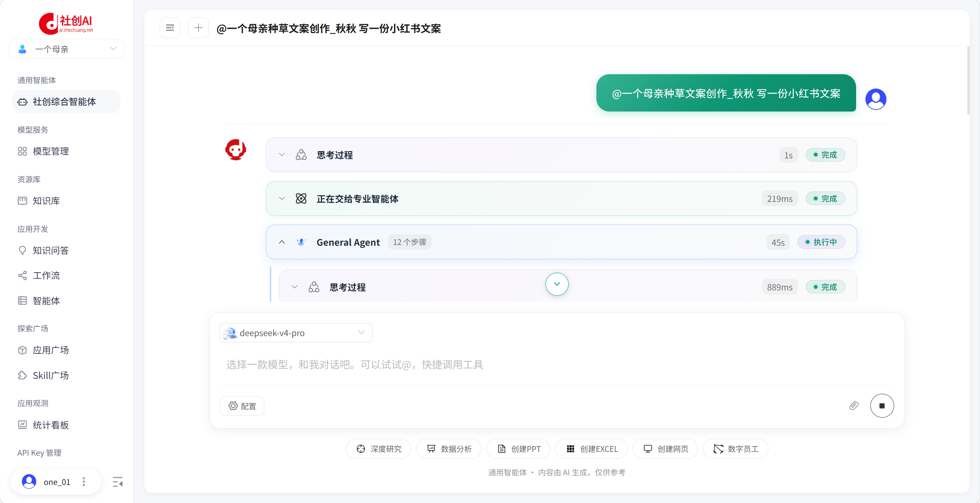
Task: Expand the top 思考过程 1s panel
Action: [561, 155]
